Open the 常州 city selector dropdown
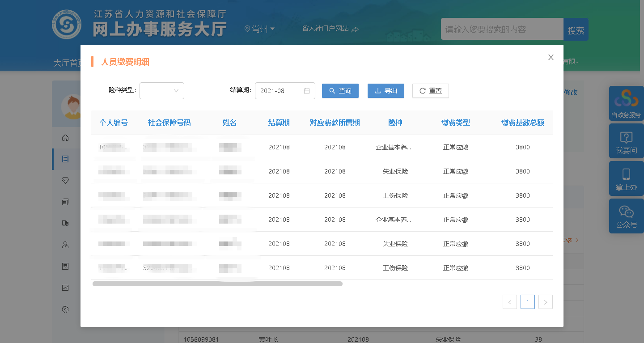This screenshot has width=644, height=343. pos(260,29)
